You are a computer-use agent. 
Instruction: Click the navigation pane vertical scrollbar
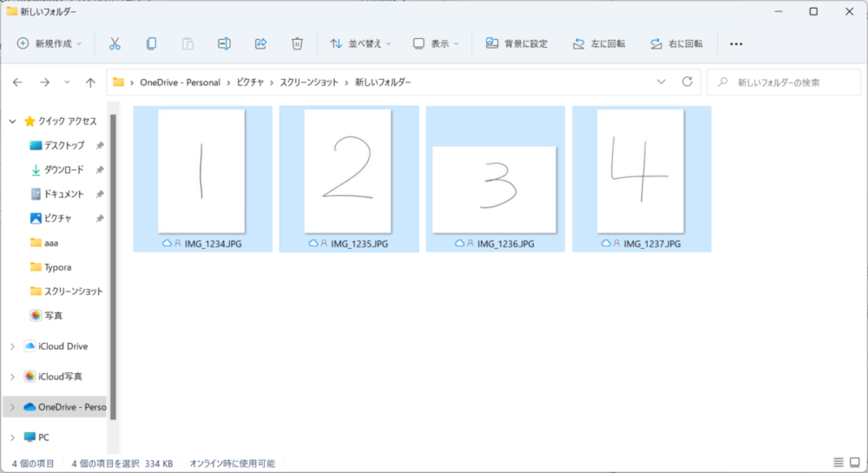113,260
